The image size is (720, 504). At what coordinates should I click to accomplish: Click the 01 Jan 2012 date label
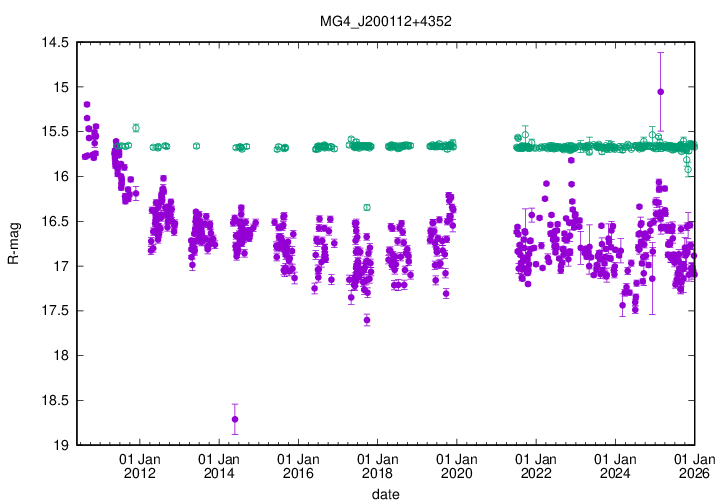pyautogui.click(x=139, y=466)
